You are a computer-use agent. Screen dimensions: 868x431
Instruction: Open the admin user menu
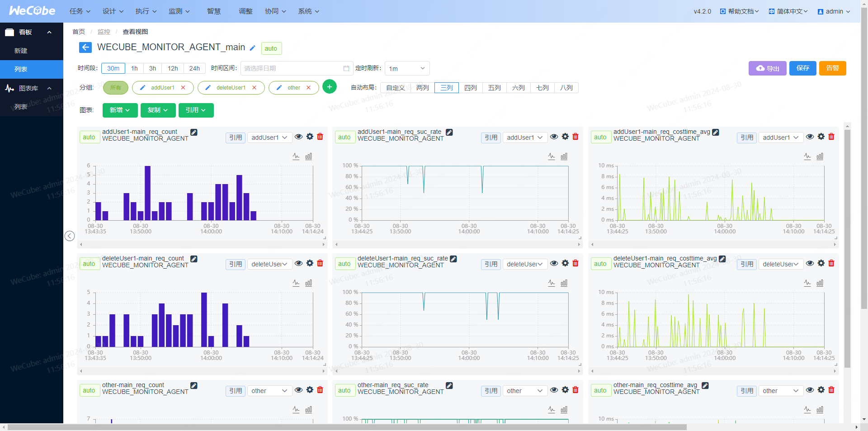click(834, 11)
